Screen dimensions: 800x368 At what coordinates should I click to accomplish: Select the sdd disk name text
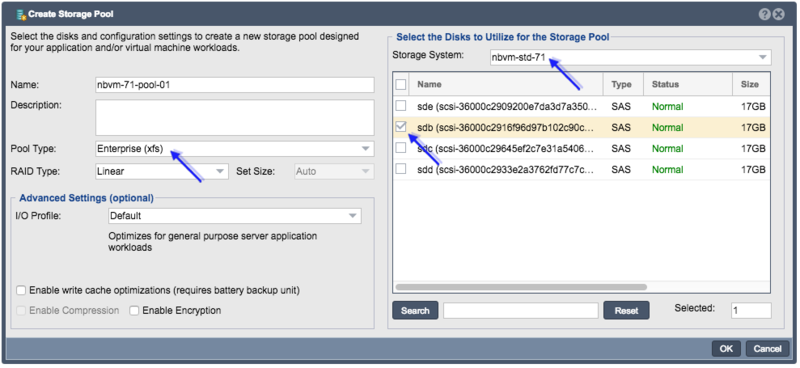[x=506, y=169]
